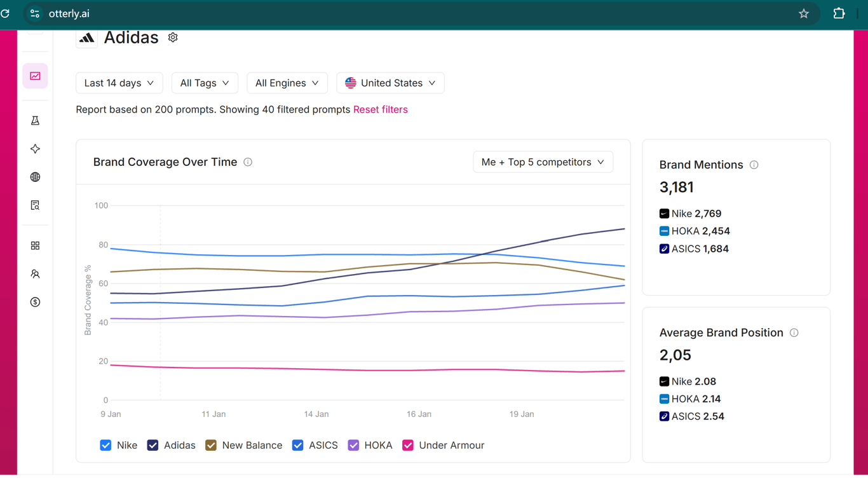Viewport: 868px width, 480px height.
Task: Click the Nike 2,769 mentions entry
Action: 691,214
